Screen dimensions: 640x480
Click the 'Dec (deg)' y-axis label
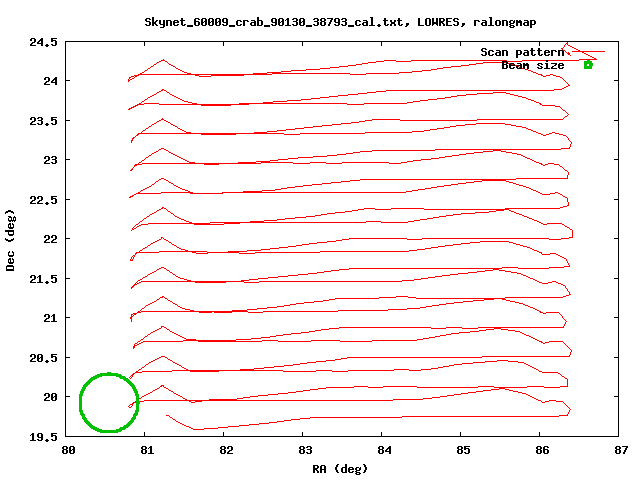[x=10, y=240]
